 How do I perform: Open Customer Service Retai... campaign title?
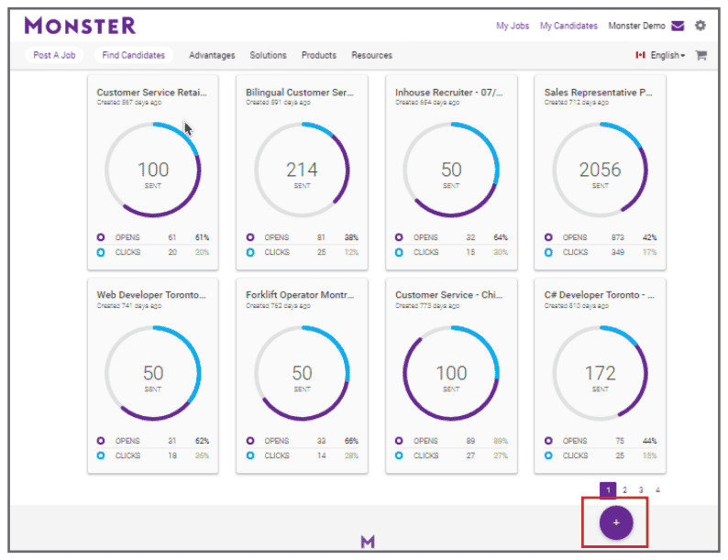[x=152, y=93]
